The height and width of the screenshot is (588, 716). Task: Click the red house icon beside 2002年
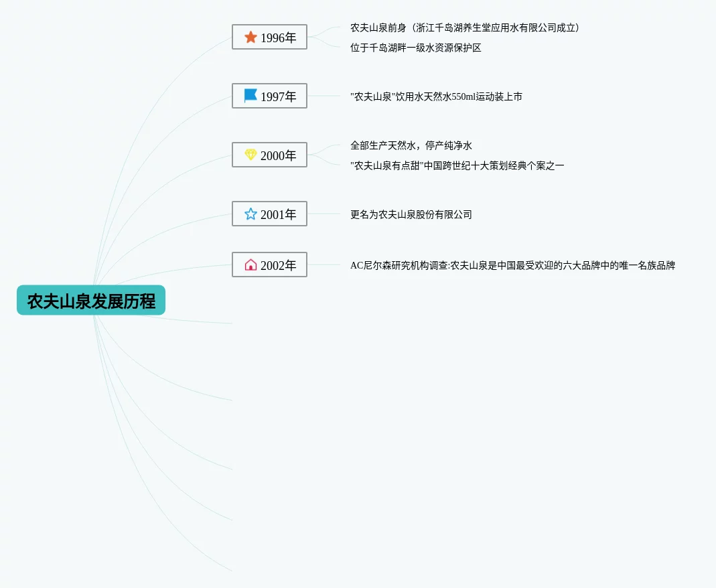(x=250, y=265)
